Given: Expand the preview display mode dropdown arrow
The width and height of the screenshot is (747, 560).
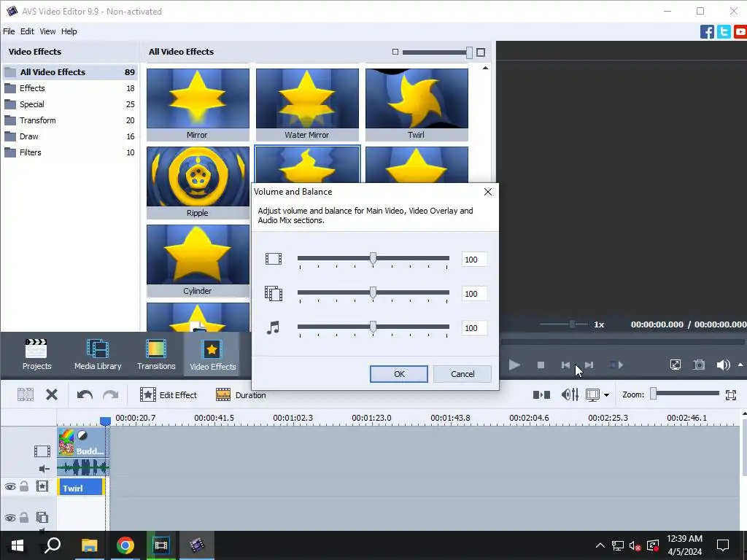Looking at the screenshot, I should point(606,395).
